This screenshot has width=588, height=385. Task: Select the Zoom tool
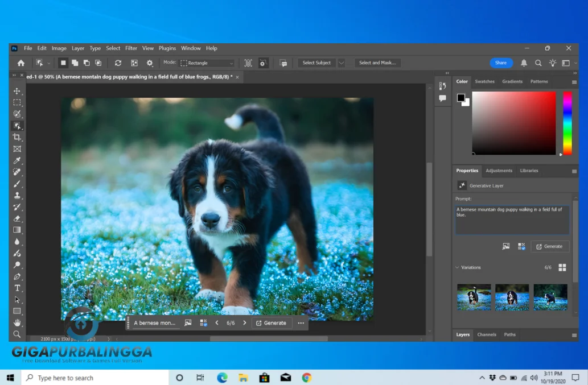coord(17,334)
